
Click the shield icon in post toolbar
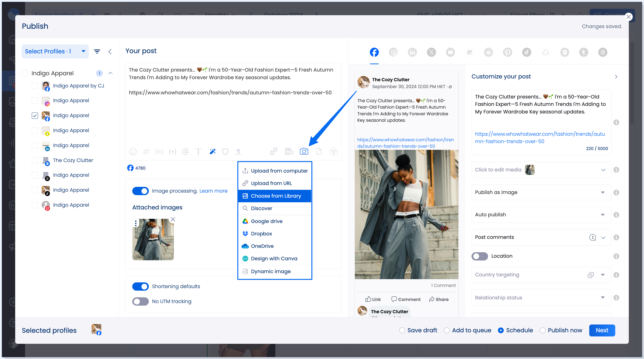[x=225, y=151]
